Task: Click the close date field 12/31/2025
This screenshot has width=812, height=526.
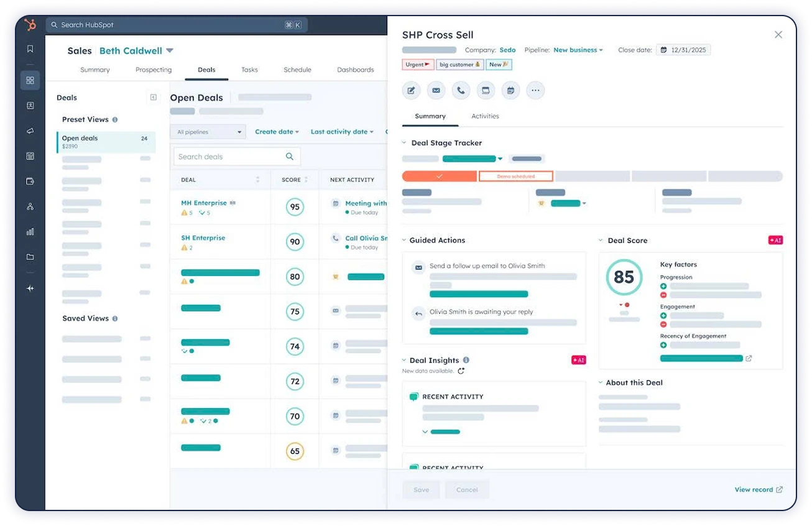Action: [x=683, y=50]
